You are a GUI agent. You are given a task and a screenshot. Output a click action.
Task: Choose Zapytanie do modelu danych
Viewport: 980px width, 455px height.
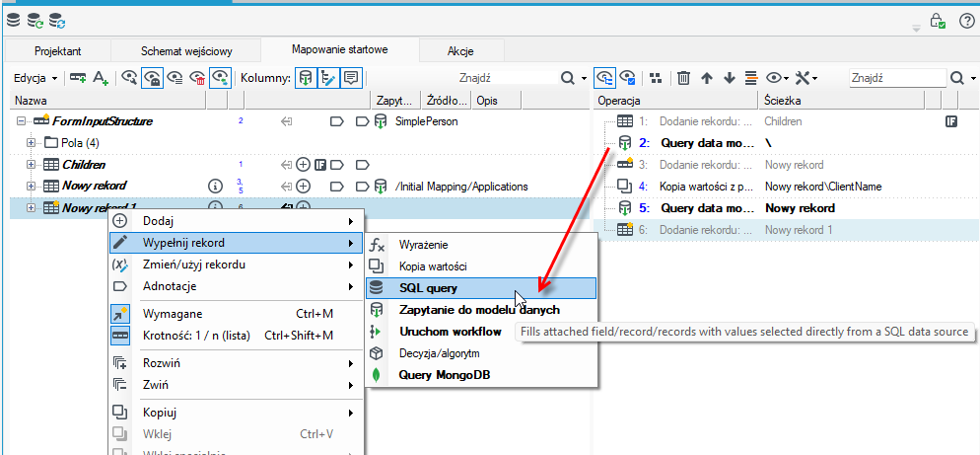coord(481,310)
